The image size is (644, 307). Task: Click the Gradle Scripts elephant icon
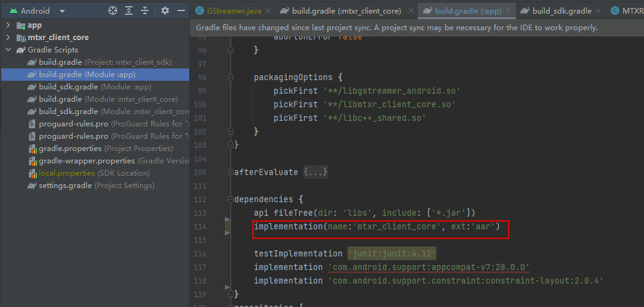point(20,50)
